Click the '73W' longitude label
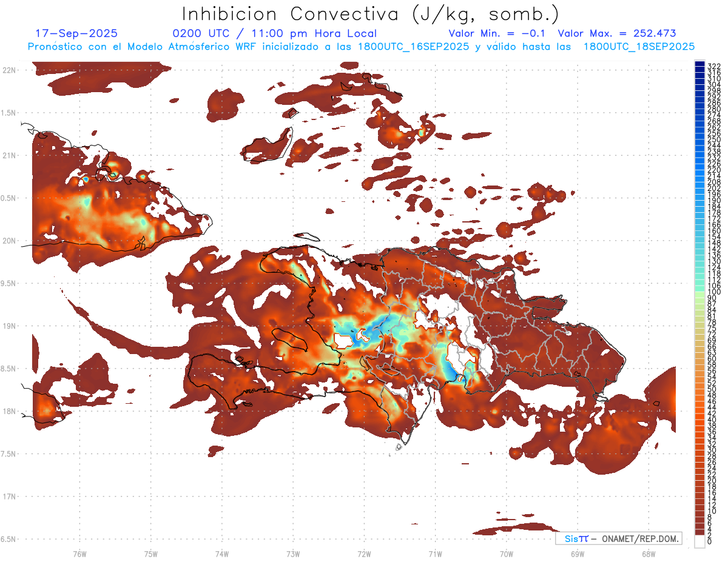 pos(293,554)
